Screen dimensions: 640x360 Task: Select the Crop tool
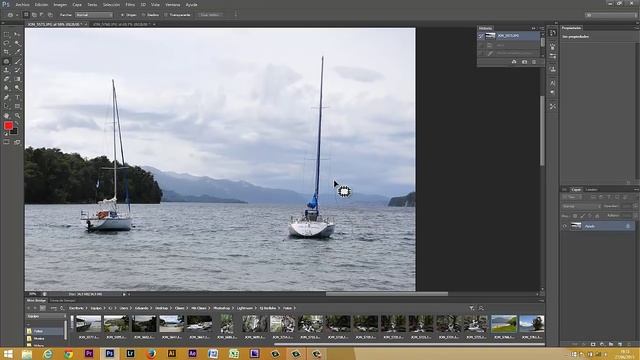(x=7, y=52)
